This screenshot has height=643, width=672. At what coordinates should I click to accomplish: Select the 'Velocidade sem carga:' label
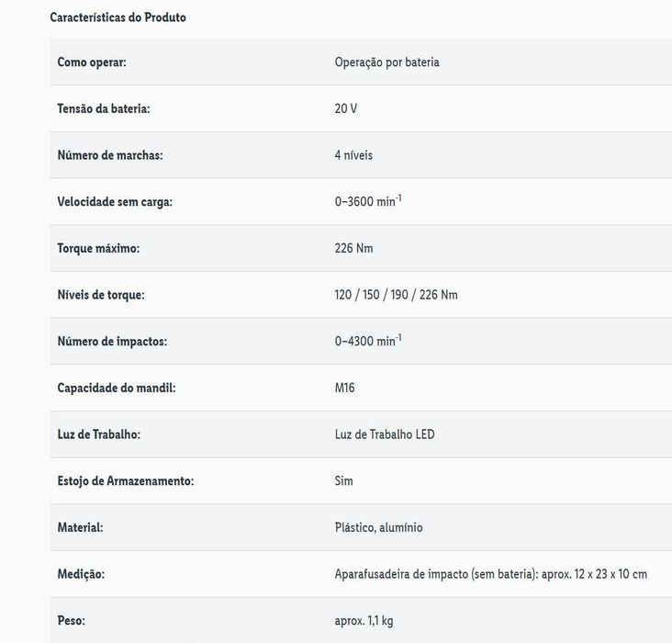[x=115, y=202]
